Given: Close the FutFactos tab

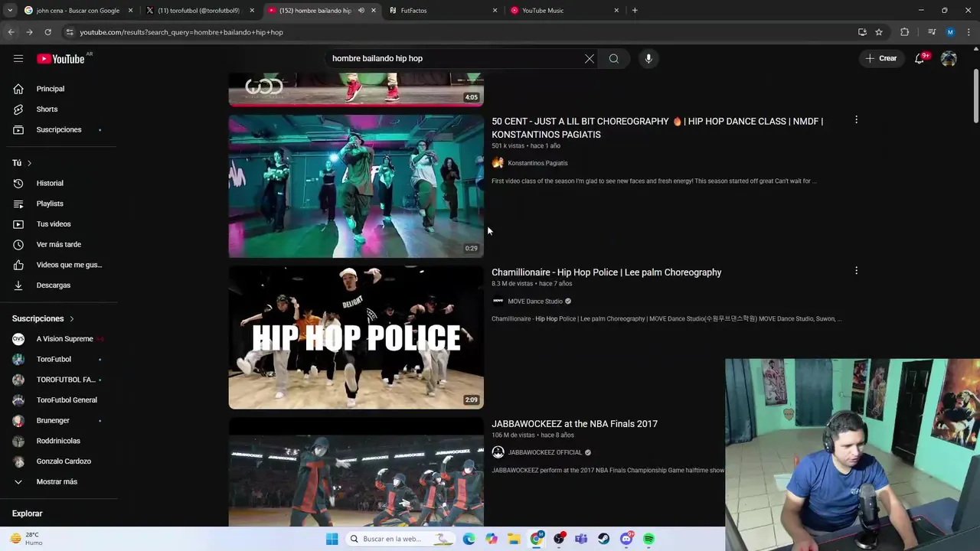Looking at the screenshot, I should [x=495, y=11].
